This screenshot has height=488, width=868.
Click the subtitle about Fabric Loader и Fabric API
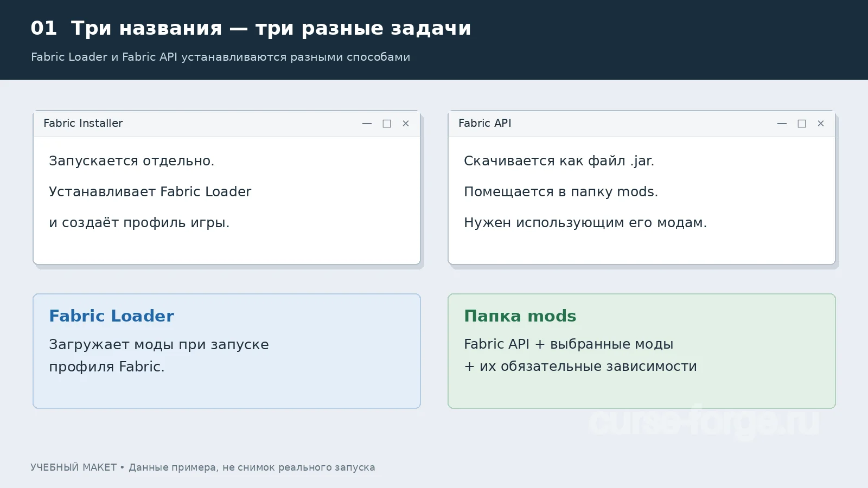click(x=221, y=57)
